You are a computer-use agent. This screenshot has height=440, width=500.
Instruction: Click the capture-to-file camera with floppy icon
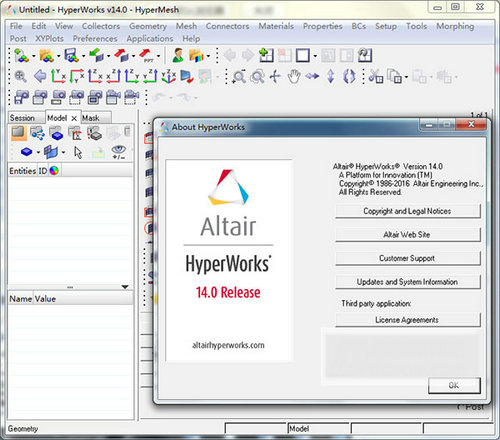(x=21, y=98)
